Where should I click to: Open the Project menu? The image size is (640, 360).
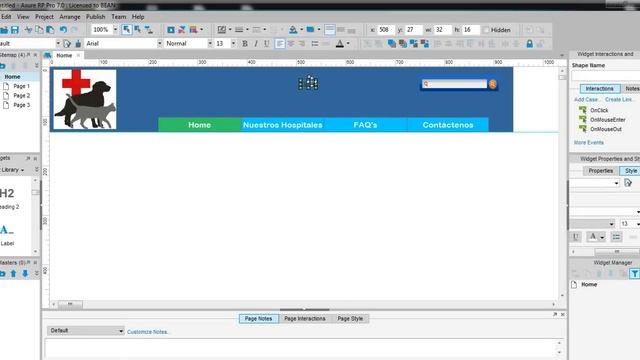44,17
